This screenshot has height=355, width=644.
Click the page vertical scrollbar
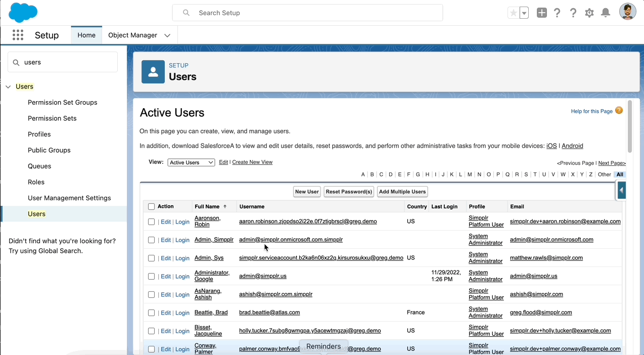pos(629,126)
